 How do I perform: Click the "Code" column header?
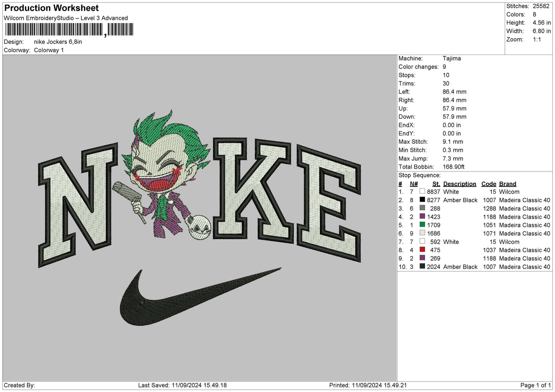point(488,184)
